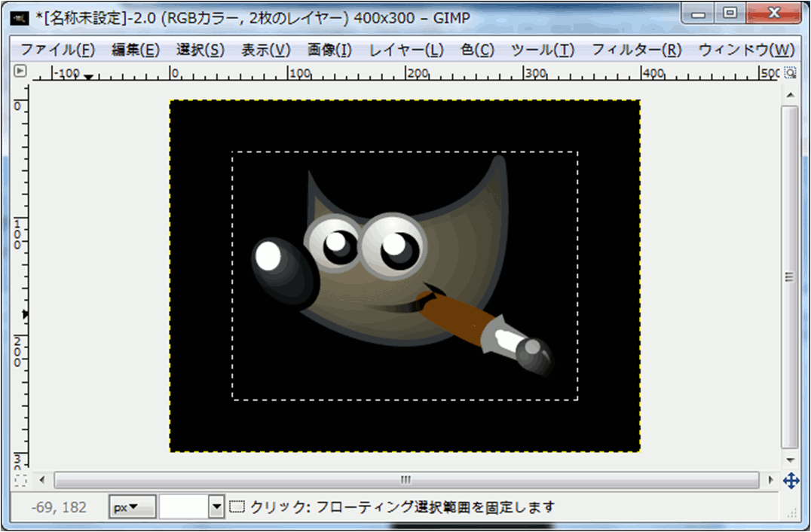811x532 pixels.
Task: Open the 選択(S) menu
Action: coord(200,50)
